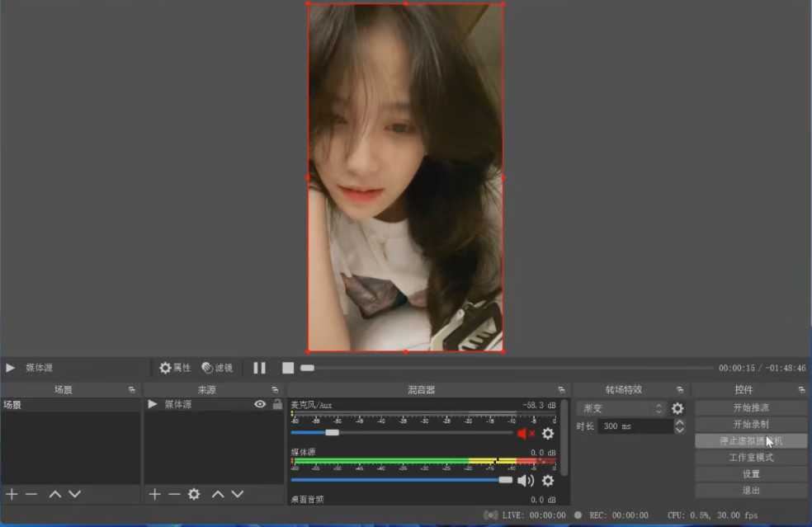
Task: Click the 开始录制 (Start Recording) button
Action: click(x=750, y=424)
